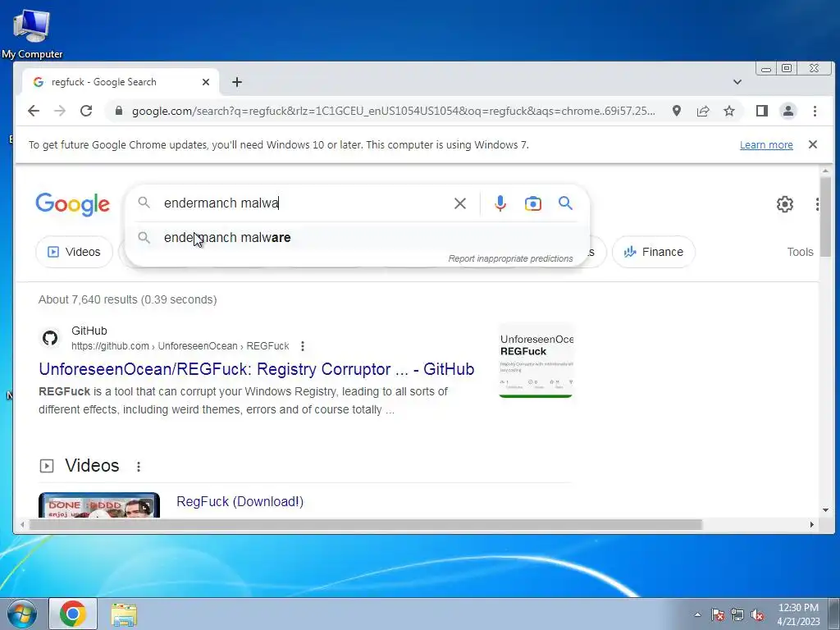This screenshot has width=840, height=630.
Task: Reload the Google search page
Action: click(x=86, y=111)
